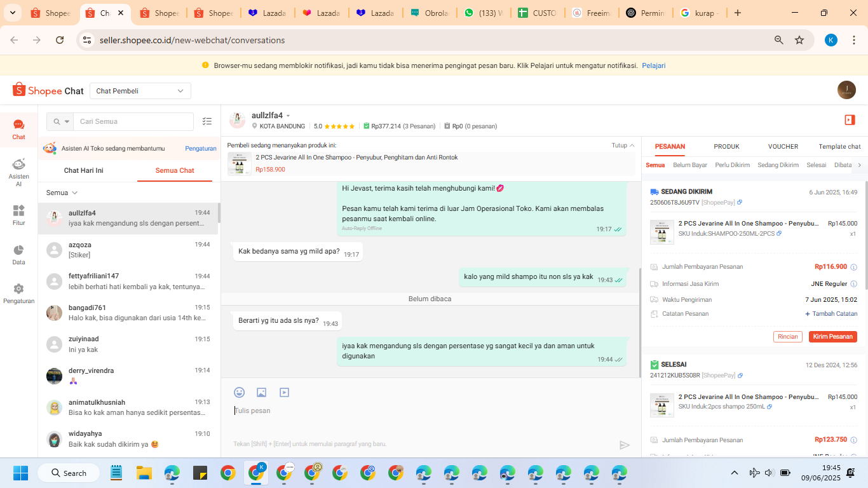
Task: Open the Fitur sidebar section
Action: [18, 215]
